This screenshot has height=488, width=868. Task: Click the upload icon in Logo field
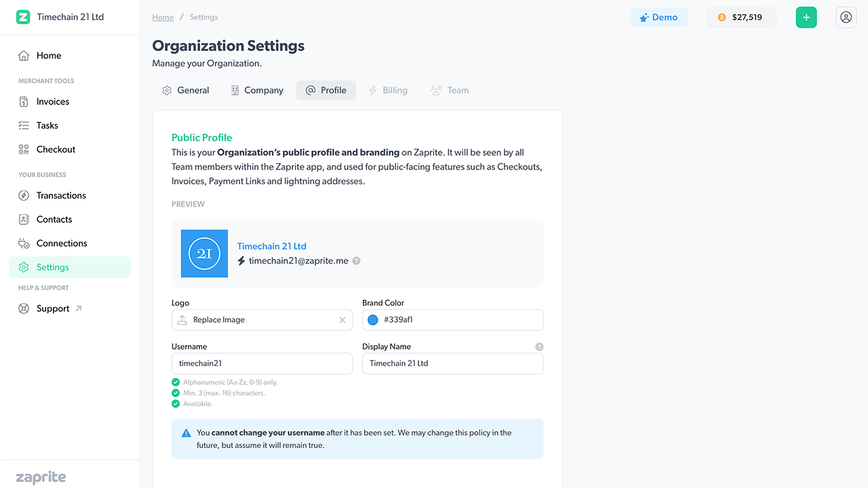tap(182, 320)
